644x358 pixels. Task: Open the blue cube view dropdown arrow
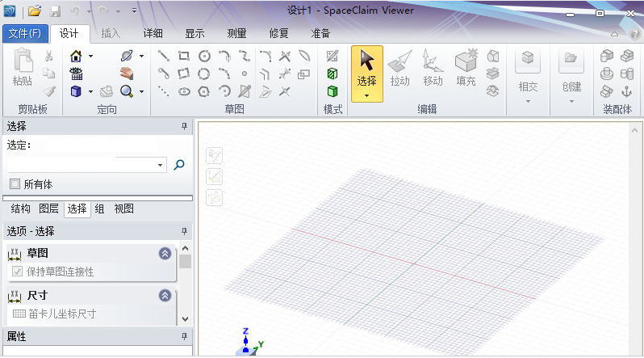(x=90, y=92)
